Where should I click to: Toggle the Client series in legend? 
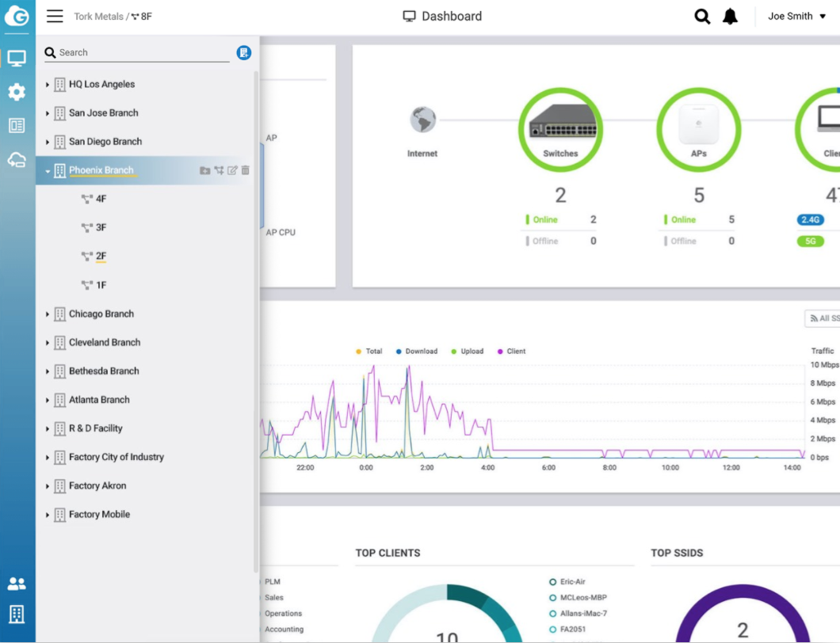point(512,352)
